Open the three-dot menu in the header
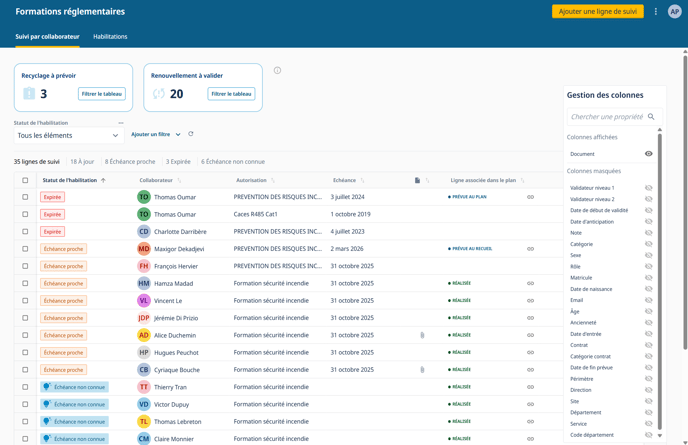This screenshot has height=445, width=688. (x=656, y=12)
